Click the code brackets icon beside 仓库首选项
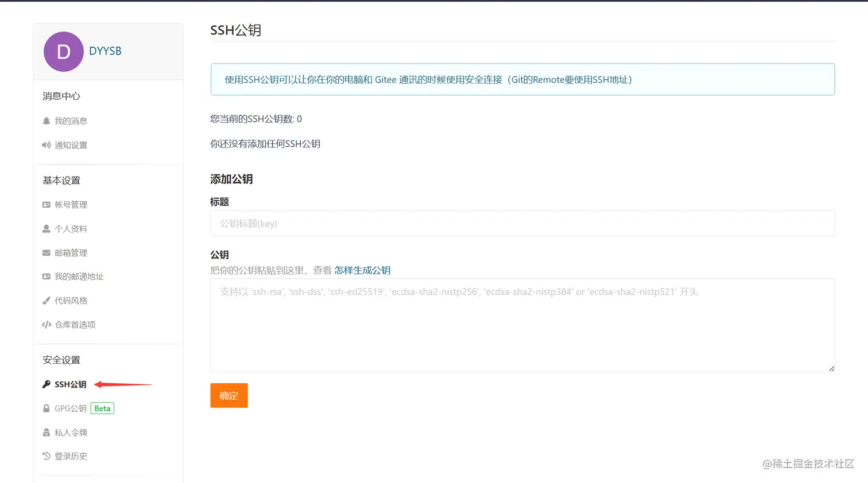 pyautogui.click(x=46, y=325)
